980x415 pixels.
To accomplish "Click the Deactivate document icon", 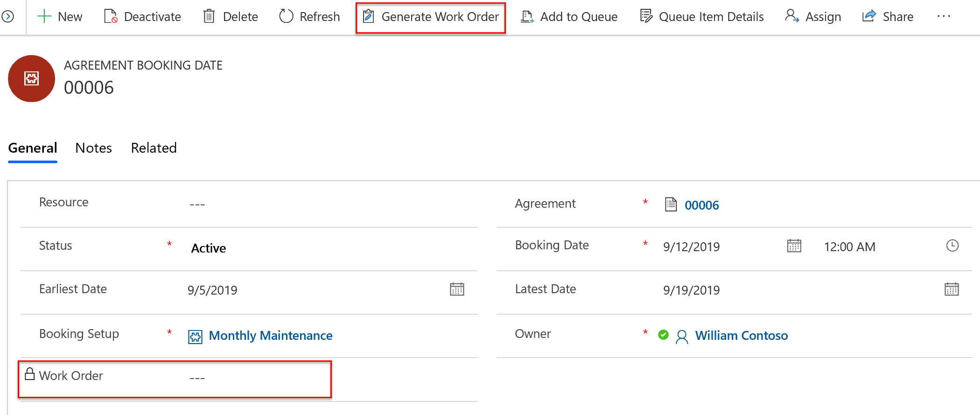I will [x=111, y=16].
